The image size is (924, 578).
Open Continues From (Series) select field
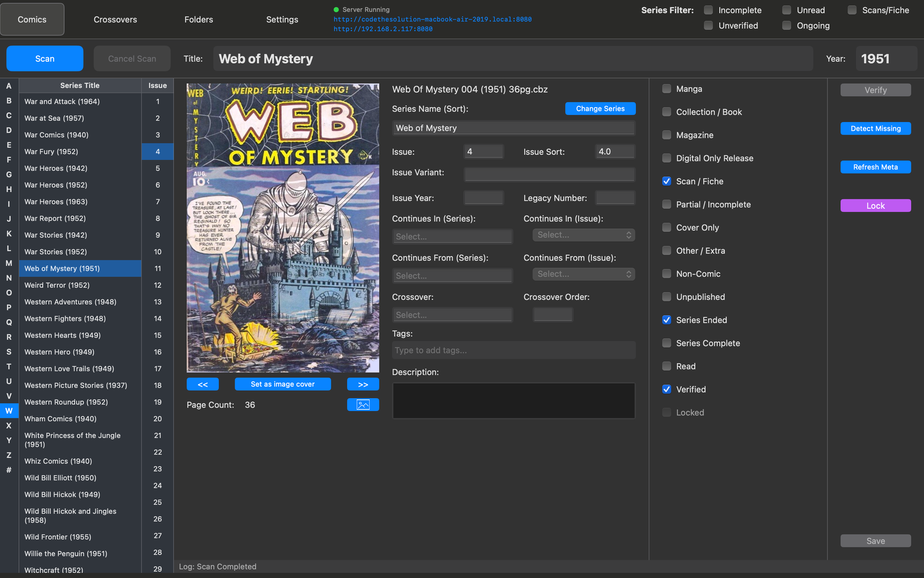[x=452, y=276]
